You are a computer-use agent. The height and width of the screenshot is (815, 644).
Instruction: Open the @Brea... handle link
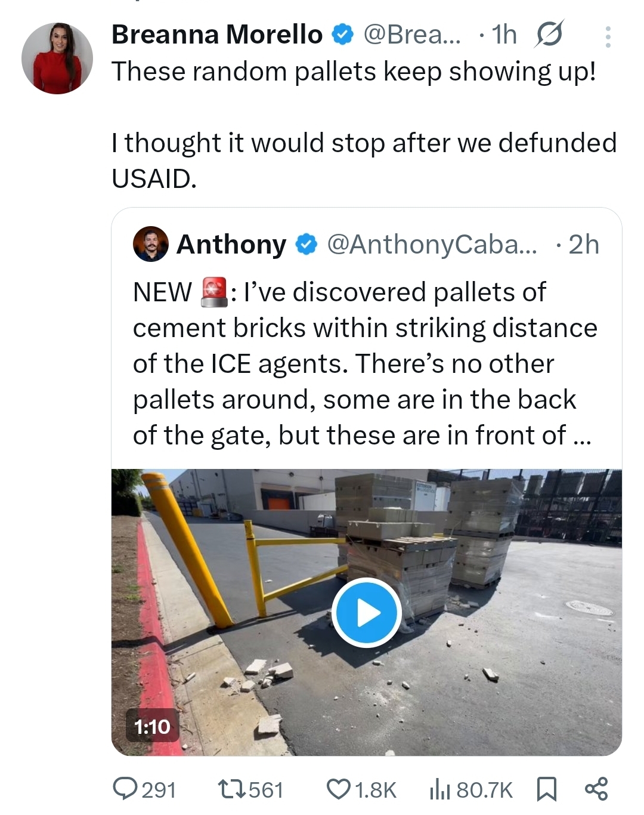(x=412, y=35)
